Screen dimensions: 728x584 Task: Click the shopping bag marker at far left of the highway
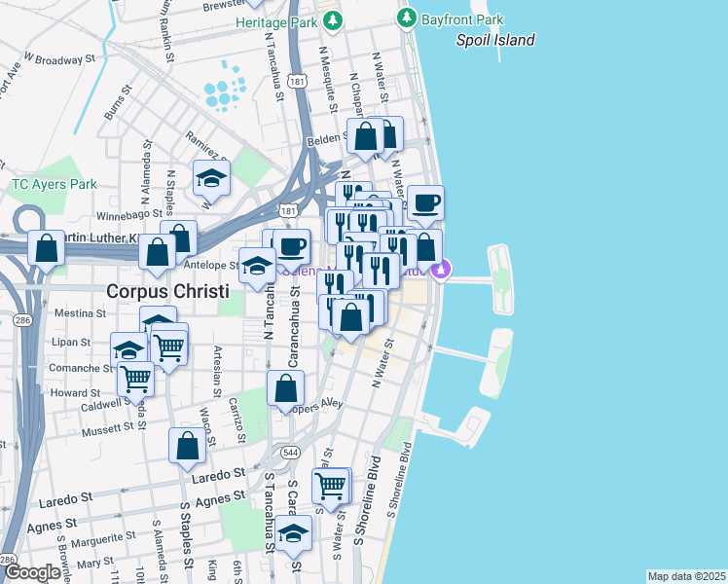click(x=46, y=248)
